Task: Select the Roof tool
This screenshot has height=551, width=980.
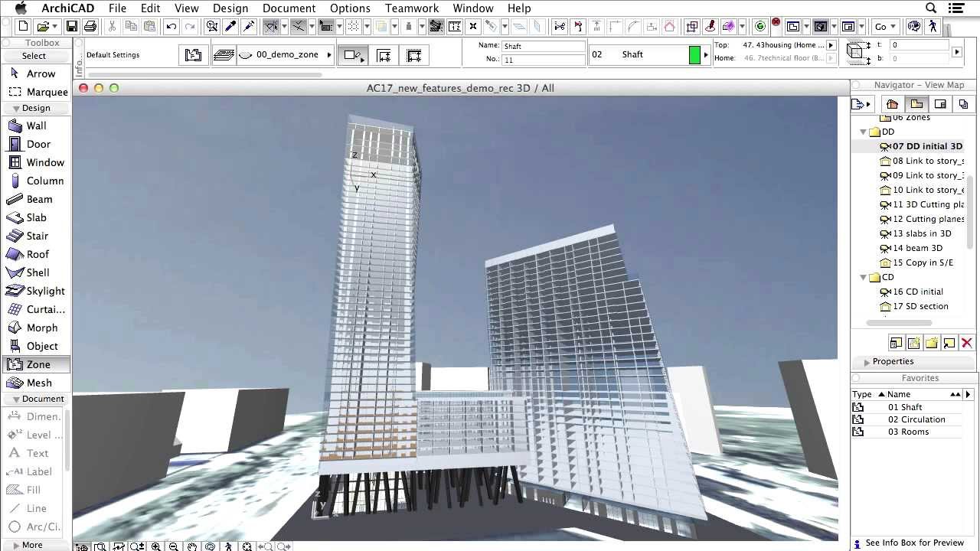Action: (35, 254)
